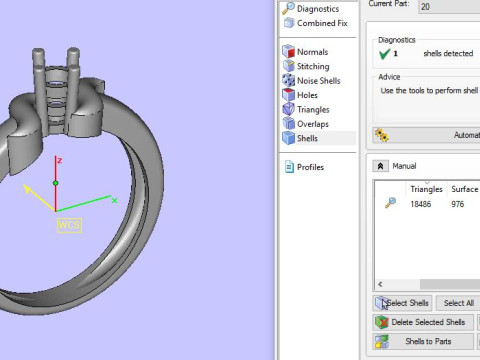Screen dimensions: 480x360
Task: Click the triangle count 18486
Action: click(421, 204)
